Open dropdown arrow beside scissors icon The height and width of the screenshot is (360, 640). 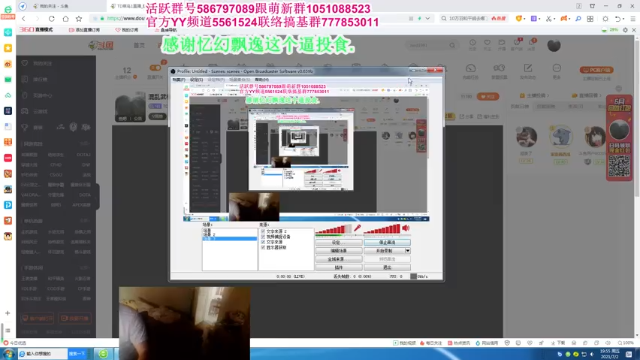(x=555, y=19)
